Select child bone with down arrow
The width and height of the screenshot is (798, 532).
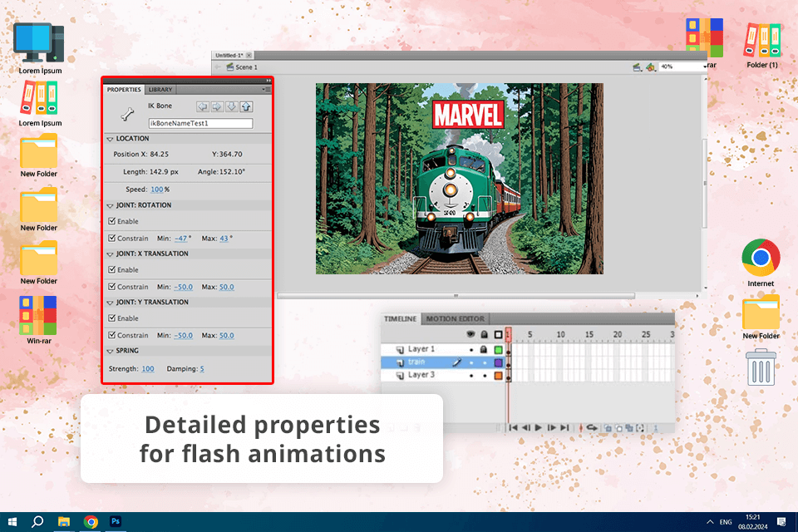click(x=232, y=106)
